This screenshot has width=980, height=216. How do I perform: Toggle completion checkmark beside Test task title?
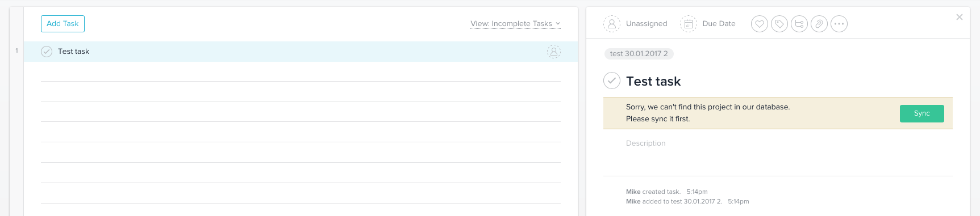pos(612,81)
